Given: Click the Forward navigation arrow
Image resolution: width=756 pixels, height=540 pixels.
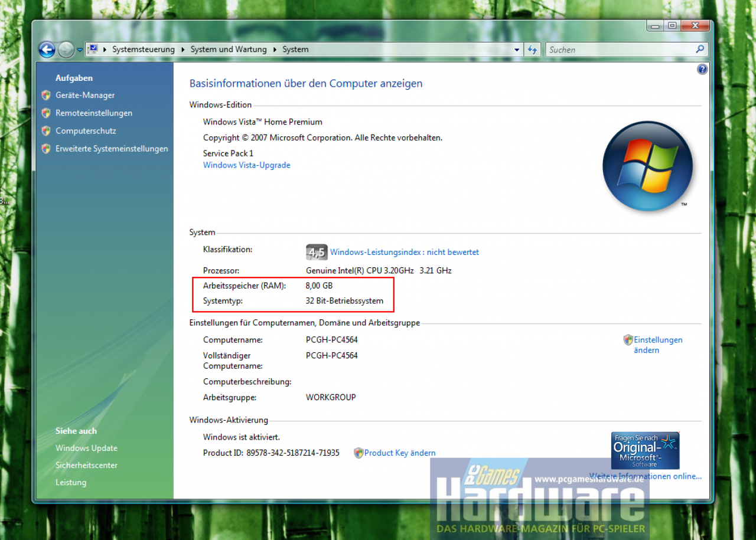Looking at the screenshot, I should click(66, 50).
